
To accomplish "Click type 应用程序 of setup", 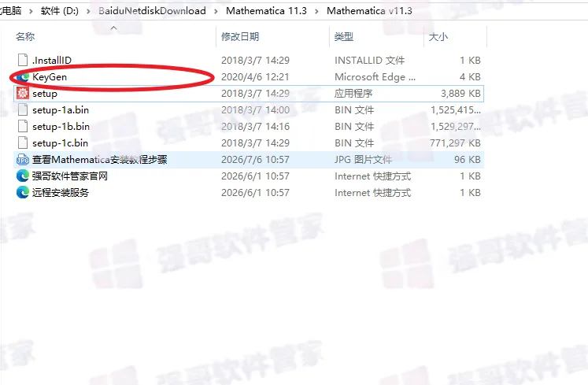I will [353, 94].
